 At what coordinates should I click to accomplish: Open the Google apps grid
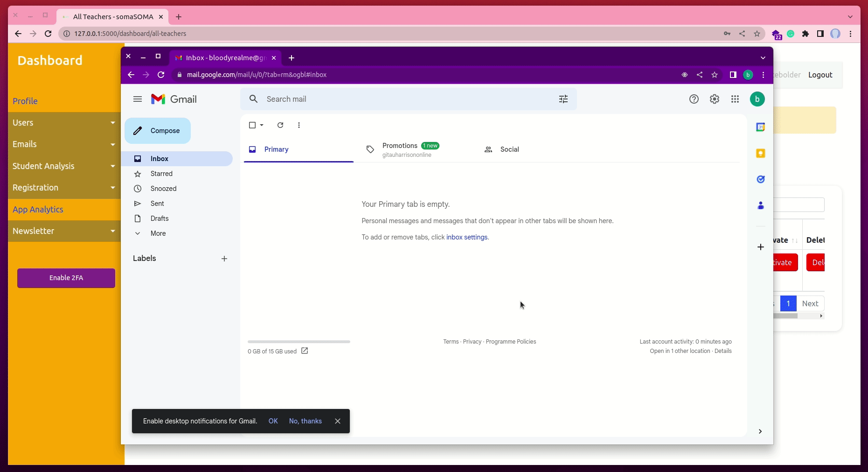735,99
